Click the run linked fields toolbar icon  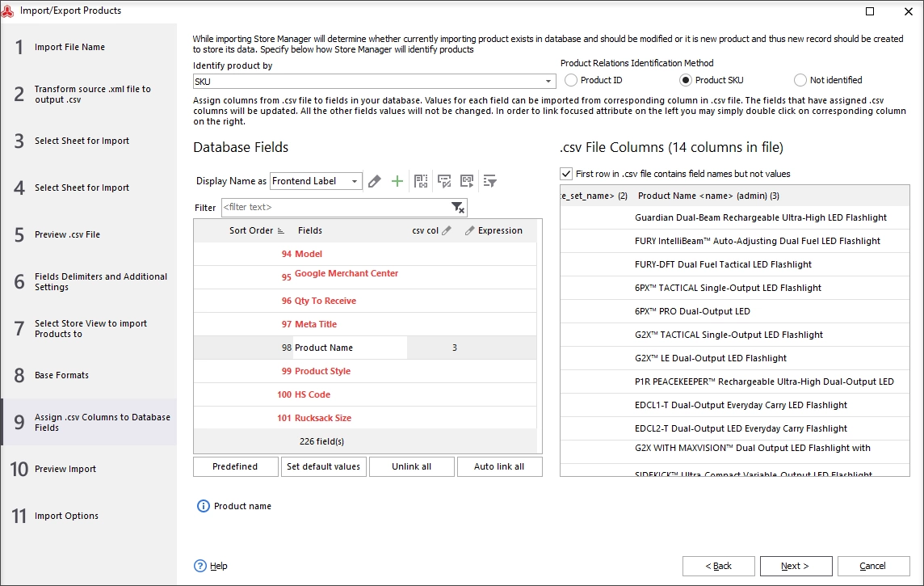[x=467, y=181]
